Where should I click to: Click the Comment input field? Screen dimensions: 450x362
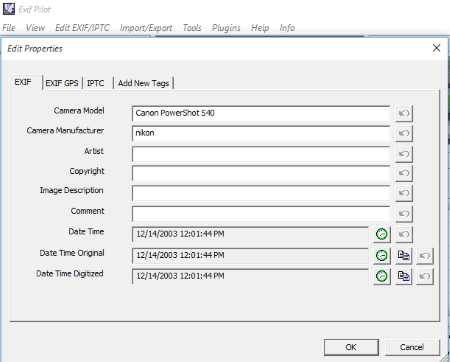[261, 214]
